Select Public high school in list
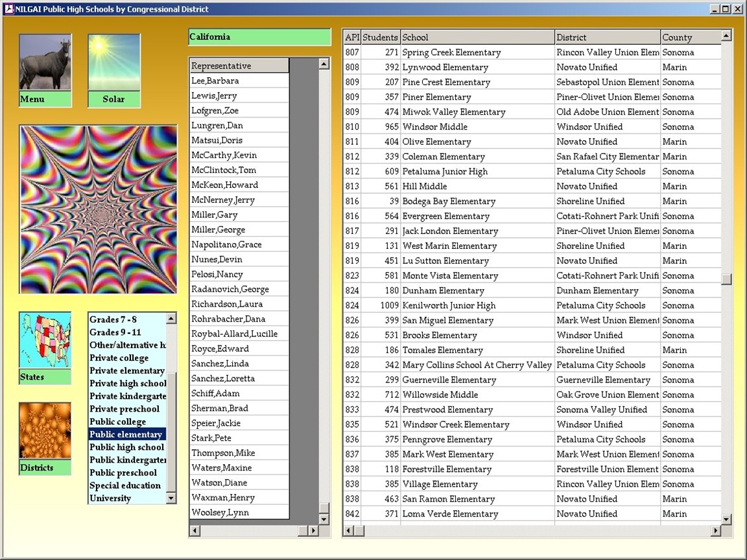Screen dimensions: 747x560 pyautogui.click(x=126, y=447)
